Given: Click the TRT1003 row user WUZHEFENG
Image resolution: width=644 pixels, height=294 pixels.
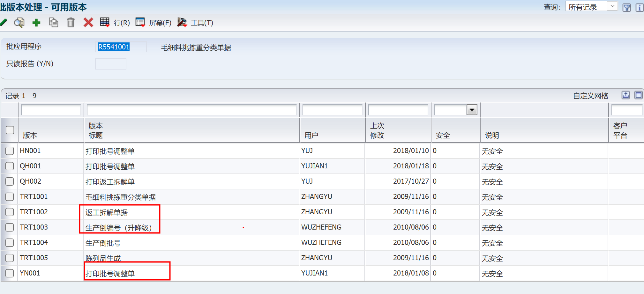Looking at the screenshot, I should pyautogui.click(x=321, y=227).
